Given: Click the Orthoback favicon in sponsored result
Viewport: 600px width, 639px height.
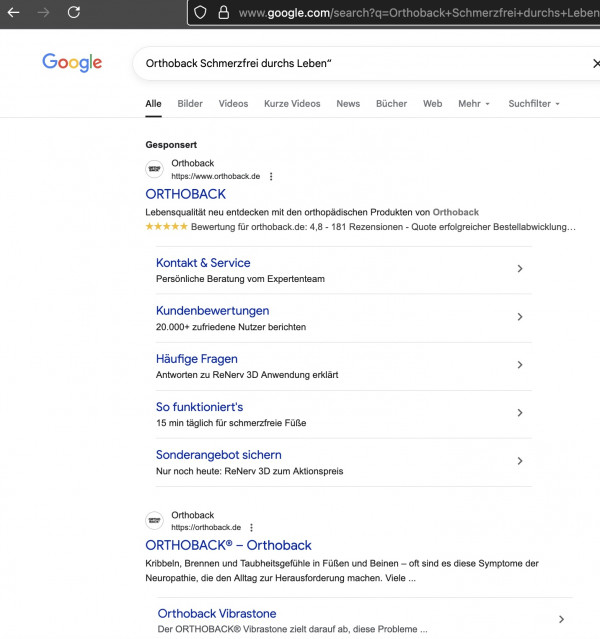Looking at the screenshot, I should 154,169.
